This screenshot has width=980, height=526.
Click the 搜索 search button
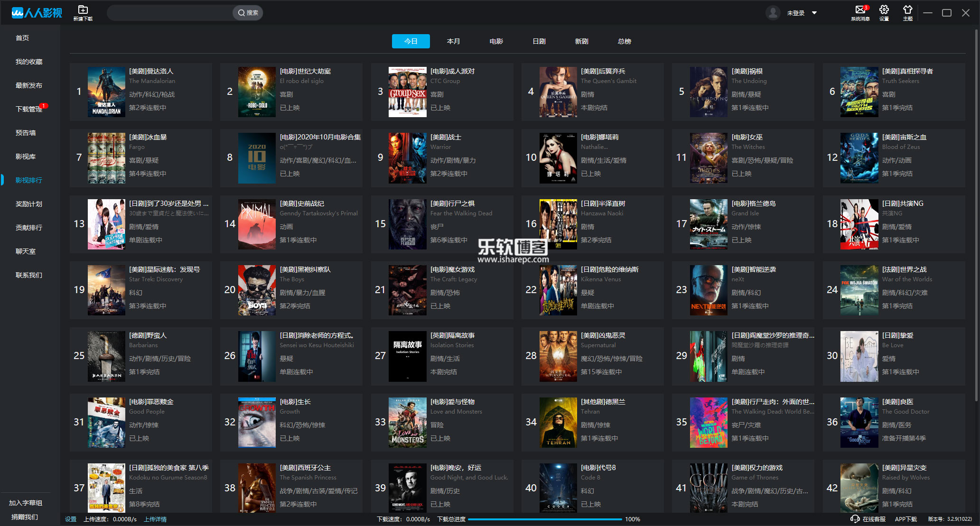click(248, 13)
